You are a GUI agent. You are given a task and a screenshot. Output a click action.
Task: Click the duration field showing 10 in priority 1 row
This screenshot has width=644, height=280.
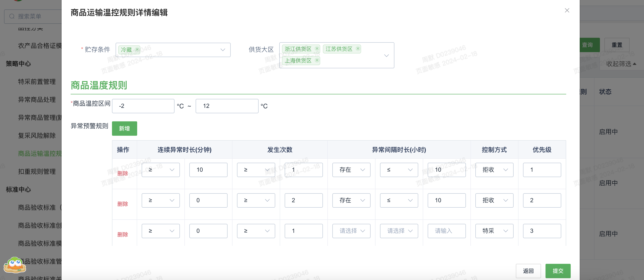pyautogui.click(x=208, y=170)
